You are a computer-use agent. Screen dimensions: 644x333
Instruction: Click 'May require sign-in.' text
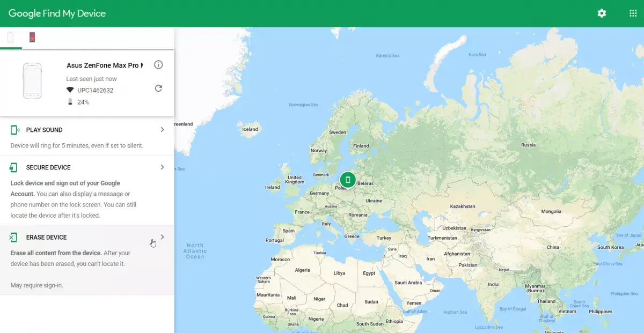point(37,285)
